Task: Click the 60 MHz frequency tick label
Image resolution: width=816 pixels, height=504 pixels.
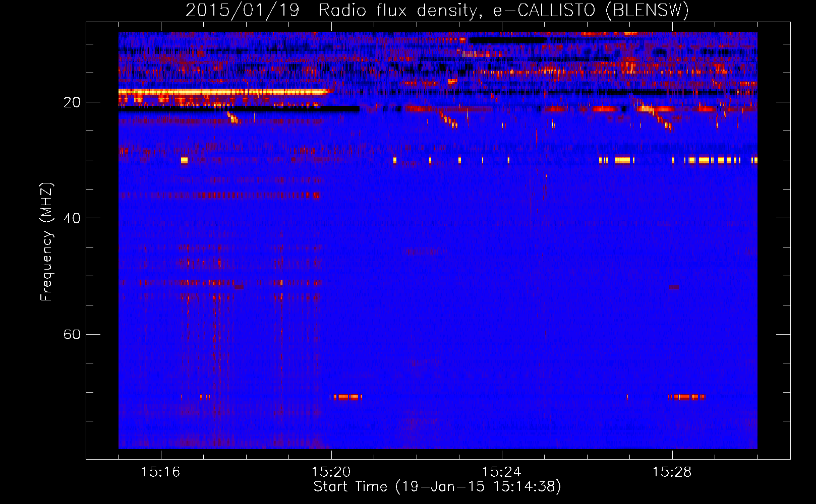Action: click(72, 334)
